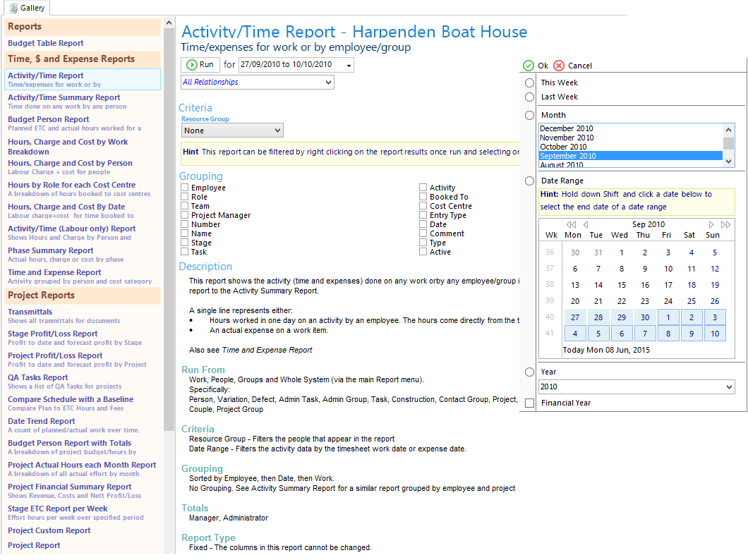
Task: Enable Entry Type grouping
Action: (423, 215)
